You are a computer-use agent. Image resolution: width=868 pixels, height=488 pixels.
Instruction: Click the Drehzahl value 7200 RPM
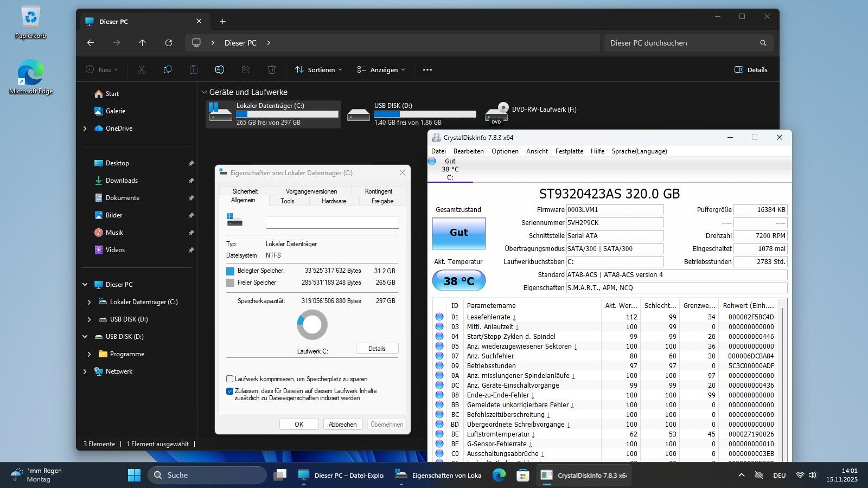(761, 236)
